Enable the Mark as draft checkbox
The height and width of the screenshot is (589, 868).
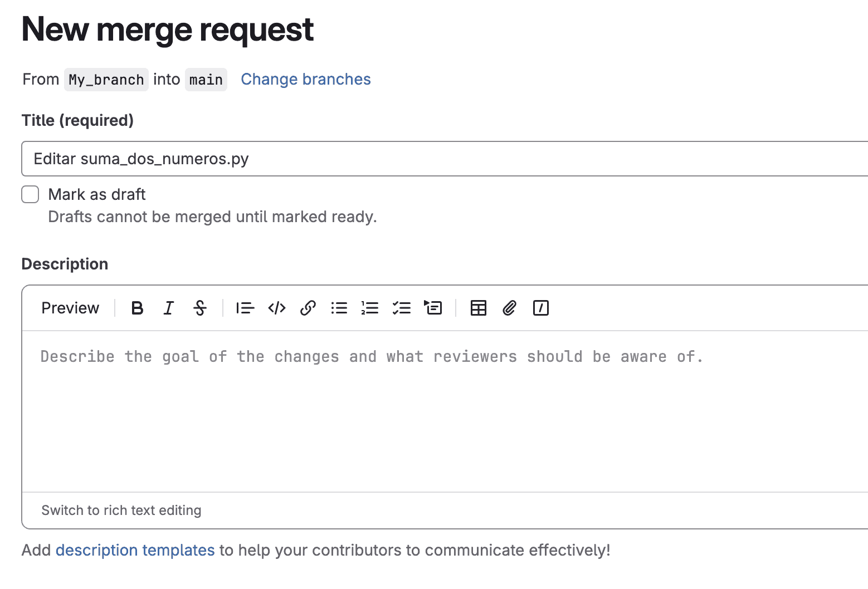30,194
